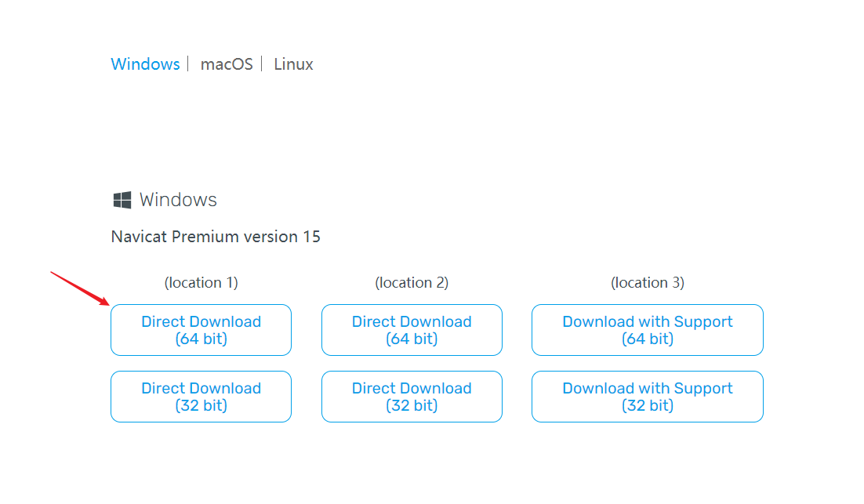864x504 pixels.
Task: Start location 2 Direct Download 64 bit
Action: pos(412,330)
